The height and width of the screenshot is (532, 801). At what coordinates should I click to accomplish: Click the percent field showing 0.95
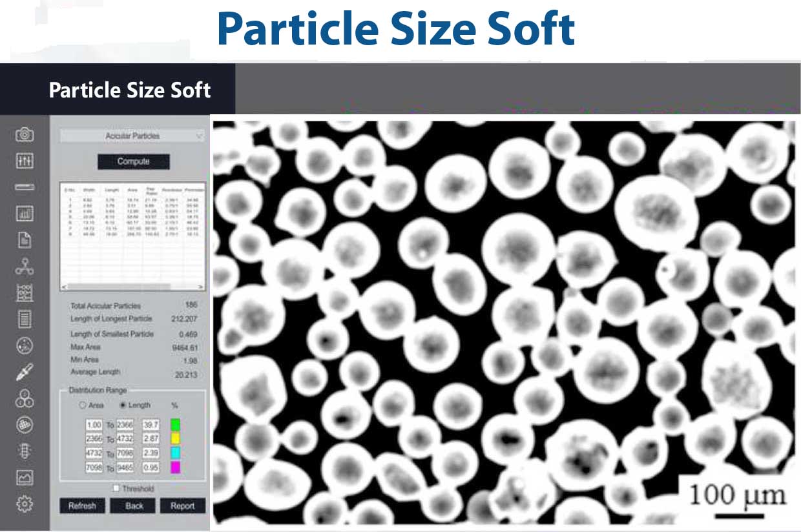[x=151, y=467]
